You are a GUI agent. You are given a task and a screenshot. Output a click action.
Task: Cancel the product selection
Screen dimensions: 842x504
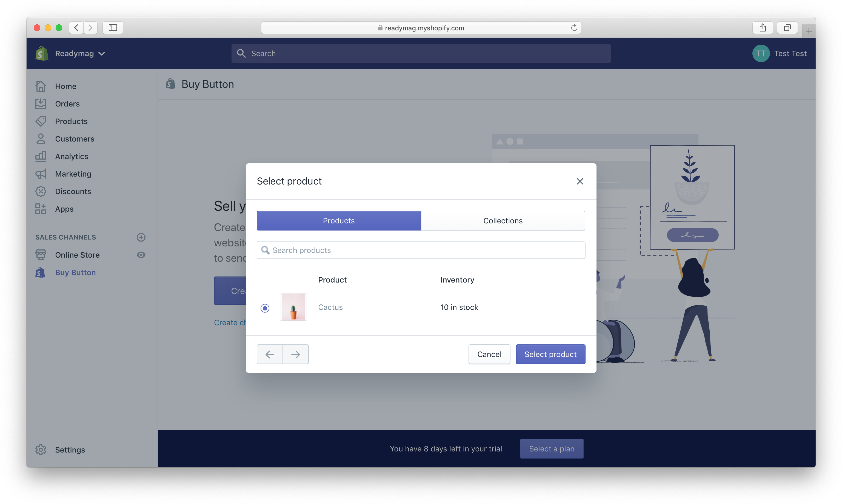click(x=489, y=354)
